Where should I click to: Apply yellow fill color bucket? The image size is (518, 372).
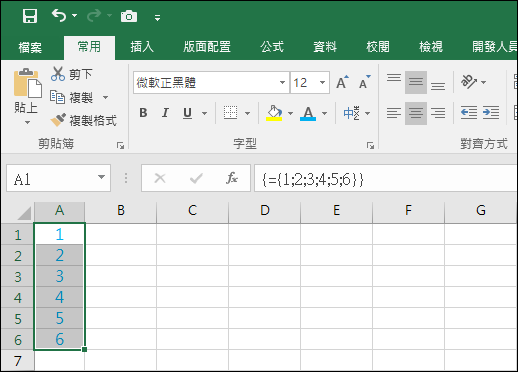pyautogui.click(x=274, y=113)
